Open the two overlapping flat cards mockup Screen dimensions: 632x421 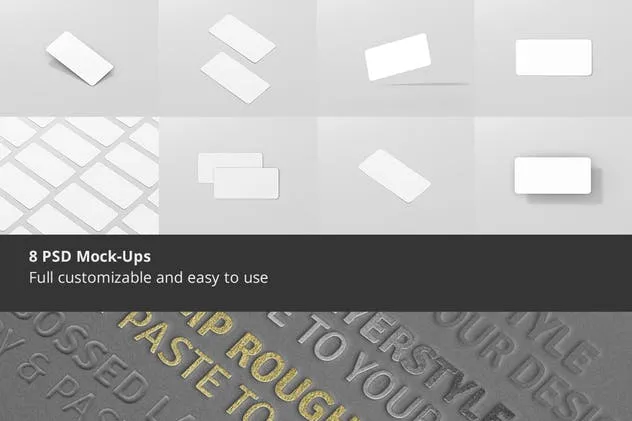pos(238,176)
